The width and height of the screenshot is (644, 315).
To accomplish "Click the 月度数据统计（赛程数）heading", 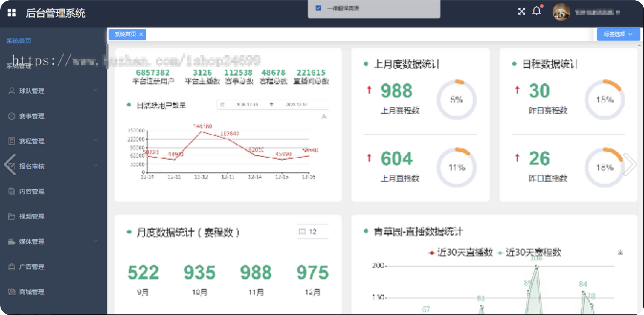I will click(188, 232).
